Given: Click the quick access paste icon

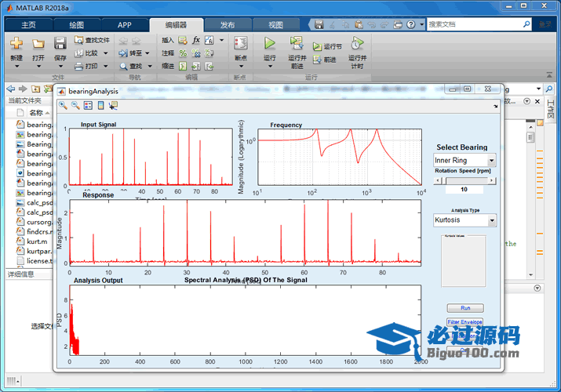Looking at the screenshot, I should [x=359, y=24].
